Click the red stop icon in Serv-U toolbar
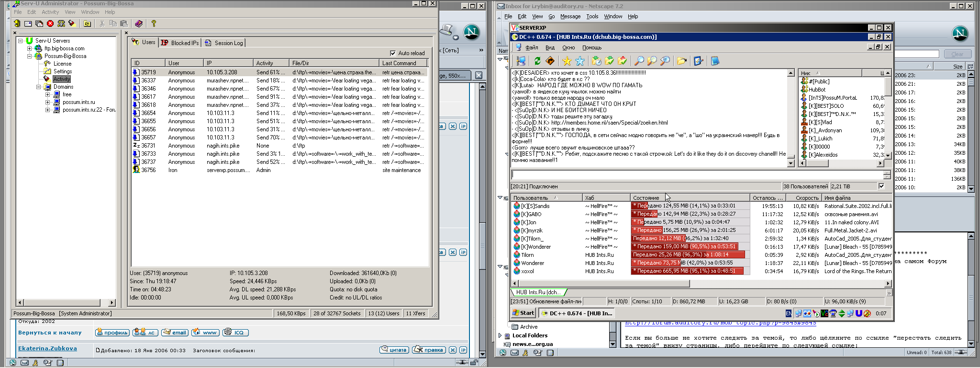This screenshot has height=368, width=980. (50, 23)
